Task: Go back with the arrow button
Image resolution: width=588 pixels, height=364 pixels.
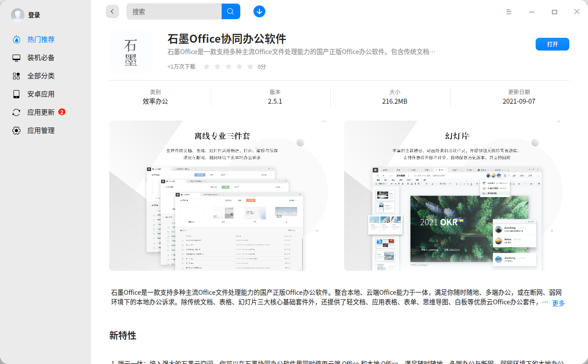Action: [x=112, y=11]
